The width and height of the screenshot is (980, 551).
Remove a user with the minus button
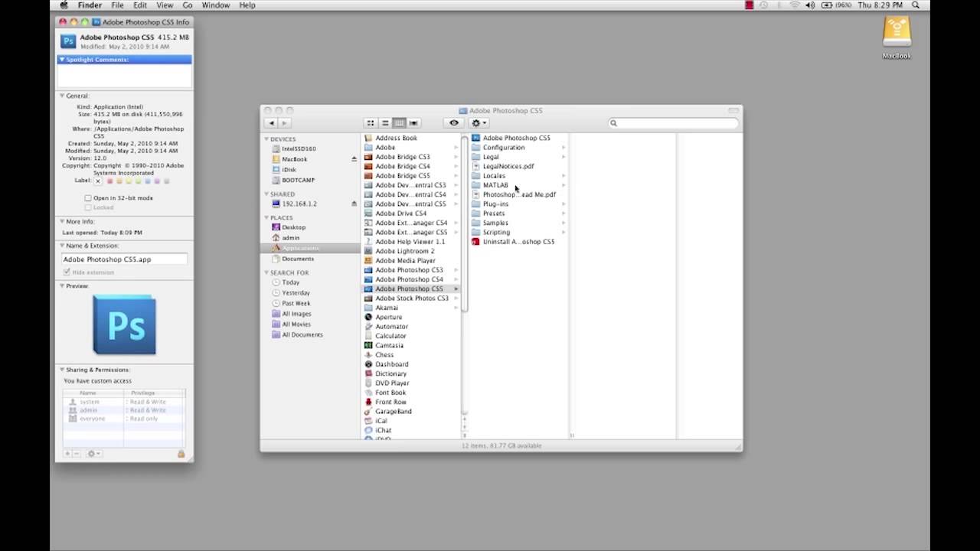pyautogui.click(x=76, y=454)
